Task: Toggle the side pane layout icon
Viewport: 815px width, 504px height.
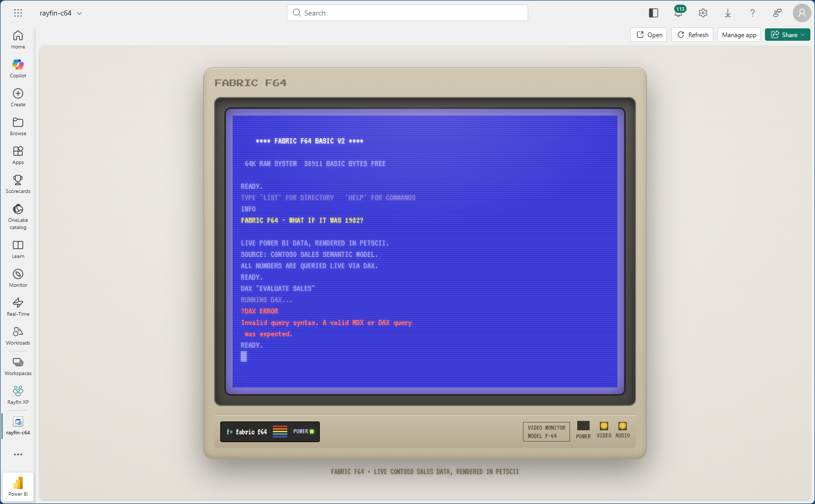Action: pyautogui.click(x=654, y=13)
